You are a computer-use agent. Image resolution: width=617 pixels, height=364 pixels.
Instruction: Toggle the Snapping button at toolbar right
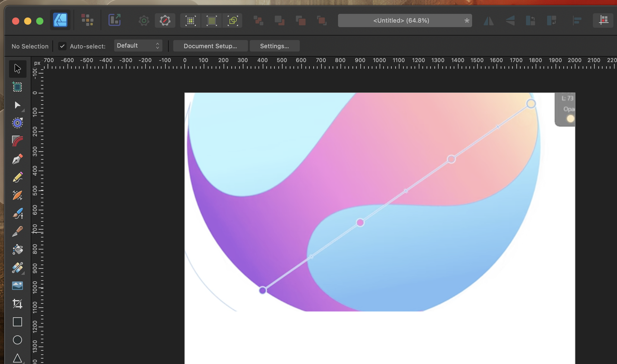603,20
